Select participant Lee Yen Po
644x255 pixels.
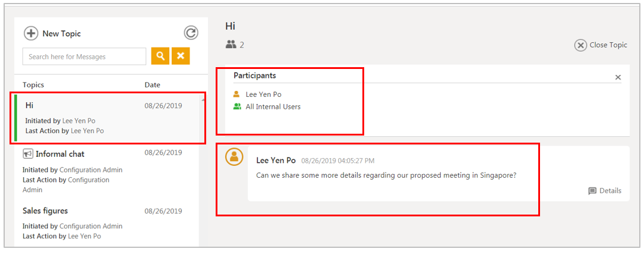pyautogui.click(x=263, y=94)
